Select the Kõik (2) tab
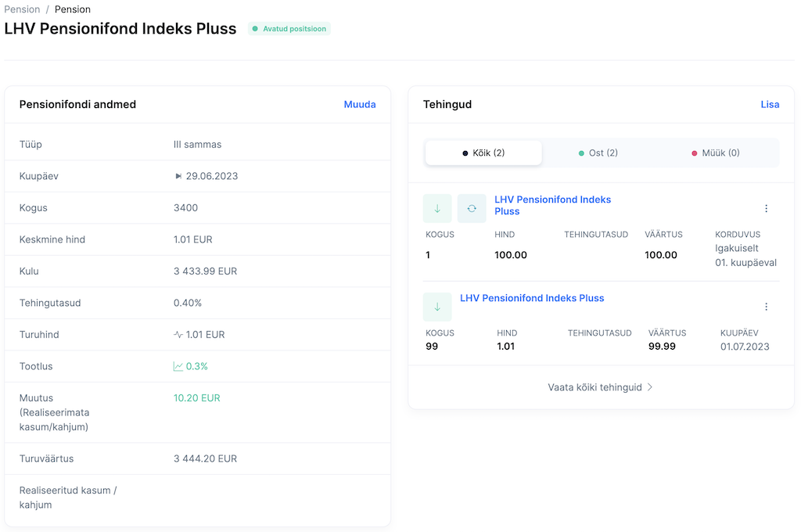The height and width of the screenshot is (532, 801). (x=483, y=153)
